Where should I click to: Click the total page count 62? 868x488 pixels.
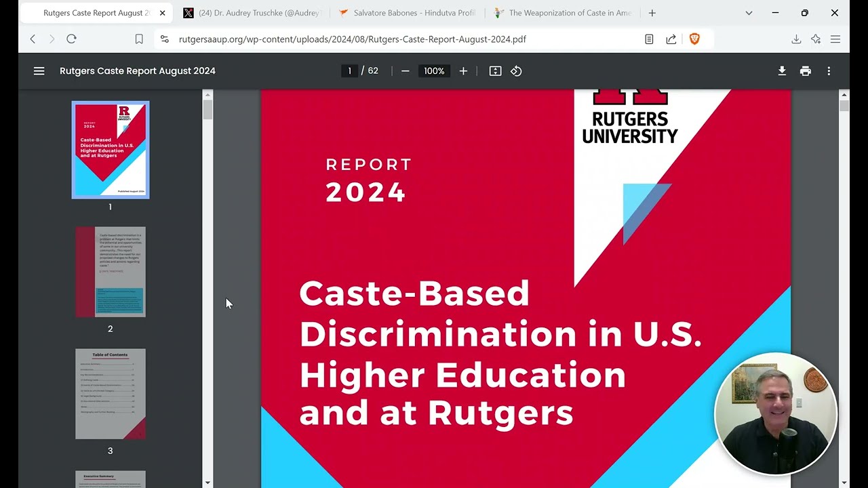373,71
